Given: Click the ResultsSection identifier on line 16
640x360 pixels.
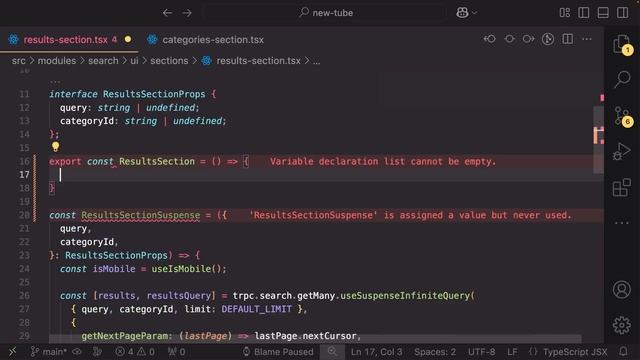Looking at the screenshot, I should [x=157, y=162].
